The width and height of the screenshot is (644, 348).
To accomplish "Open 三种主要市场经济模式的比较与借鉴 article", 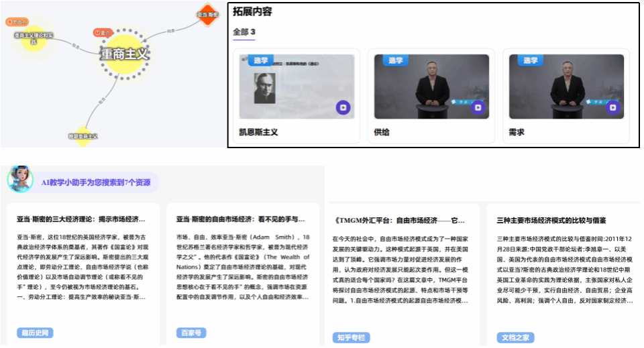I will pos(551,220).
